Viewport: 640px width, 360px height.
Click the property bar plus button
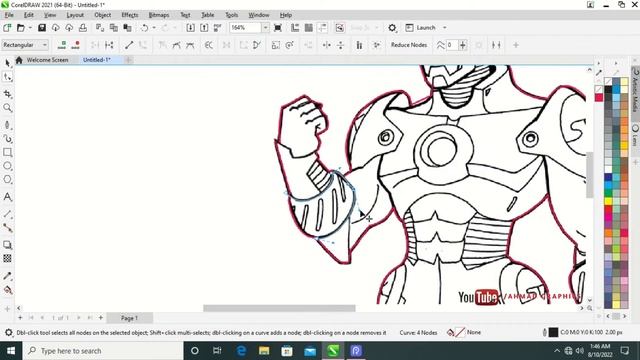[x=516, y=45]
